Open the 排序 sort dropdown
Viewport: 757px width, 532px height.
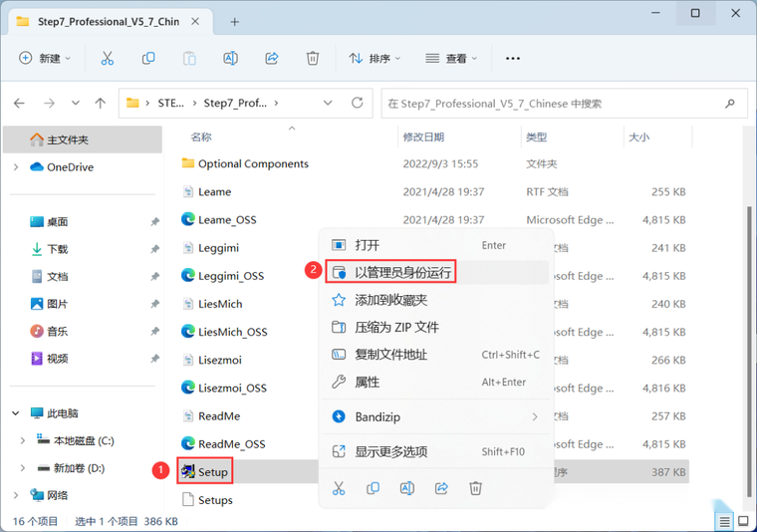375,59
